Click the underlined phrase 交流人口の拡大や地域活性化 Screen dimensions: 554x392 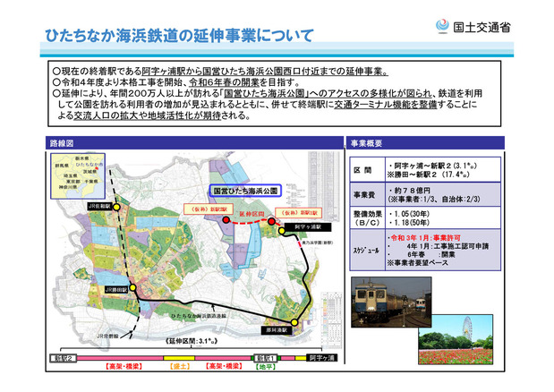[147, 115]
